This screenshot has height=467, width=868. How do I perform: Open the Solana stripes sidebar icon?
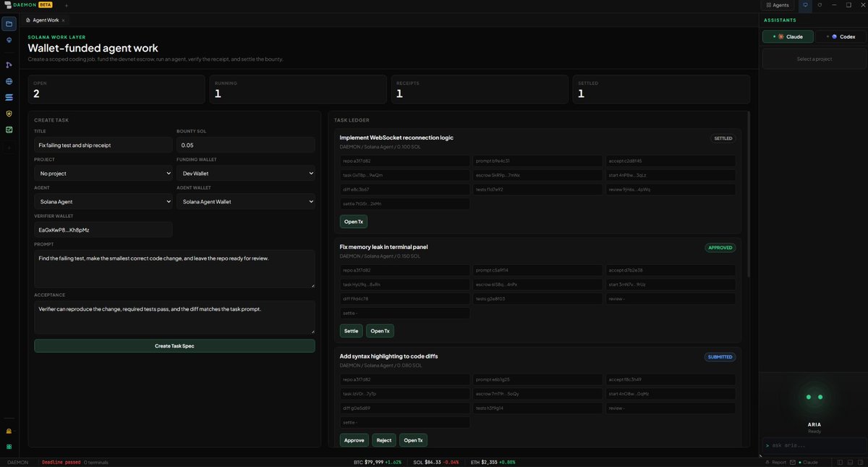[9, 97]
